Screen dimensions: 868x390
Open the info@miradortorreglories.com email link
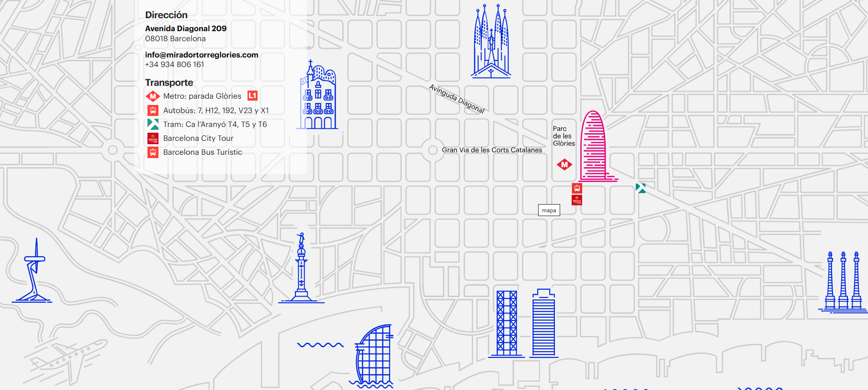202,55
